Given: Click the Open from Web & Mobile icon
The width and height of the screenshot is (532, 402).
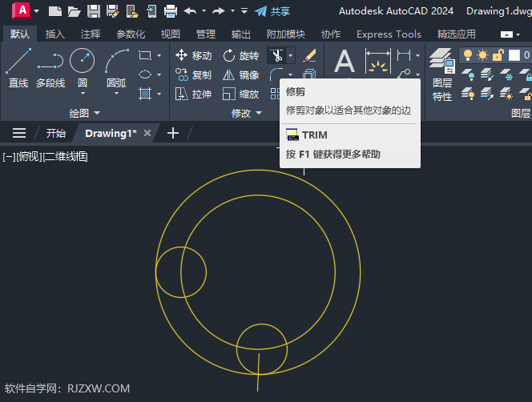Looking at the screenshot, I should [132, 11].
